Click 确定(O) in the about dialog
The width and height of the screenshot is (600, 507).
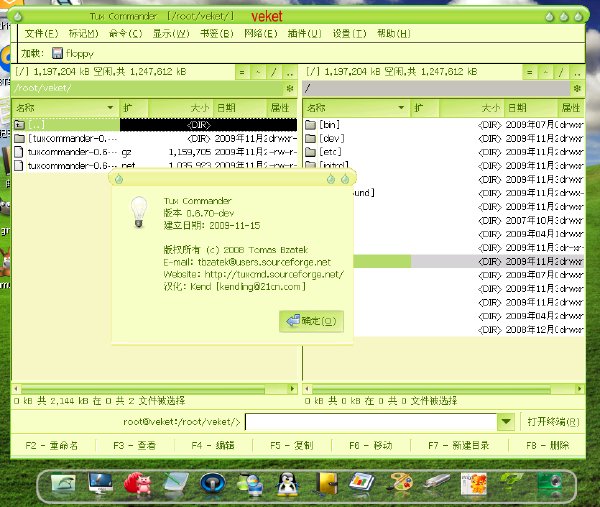point(311,321)
